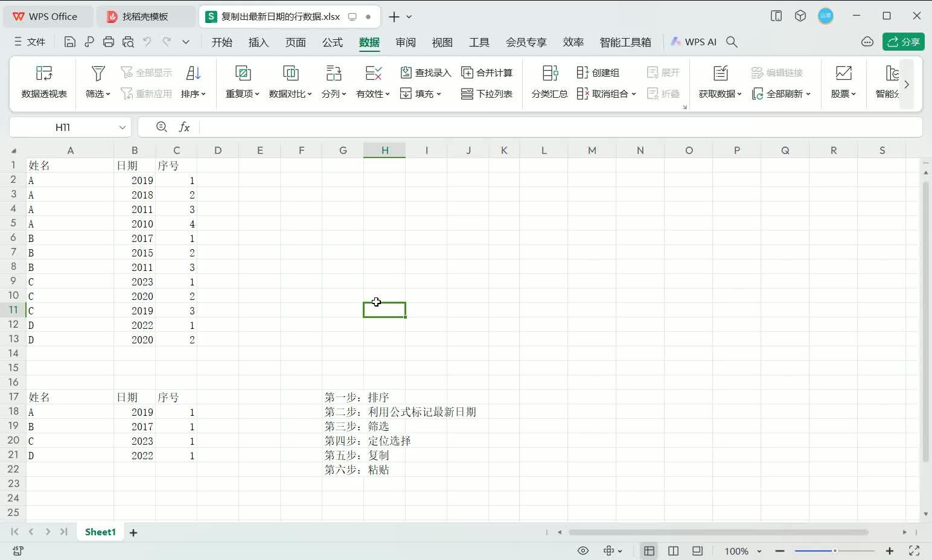Adjust the zoom slider at bottom right
Viewport: 932px width, 560px height.
click(834, 551)
